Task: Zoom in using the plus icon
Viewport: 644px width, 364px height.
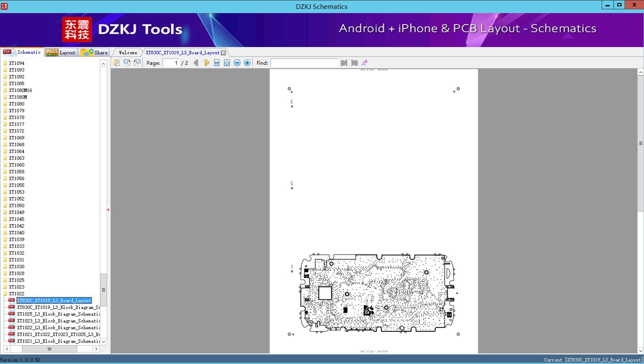Action: (247, 63)
